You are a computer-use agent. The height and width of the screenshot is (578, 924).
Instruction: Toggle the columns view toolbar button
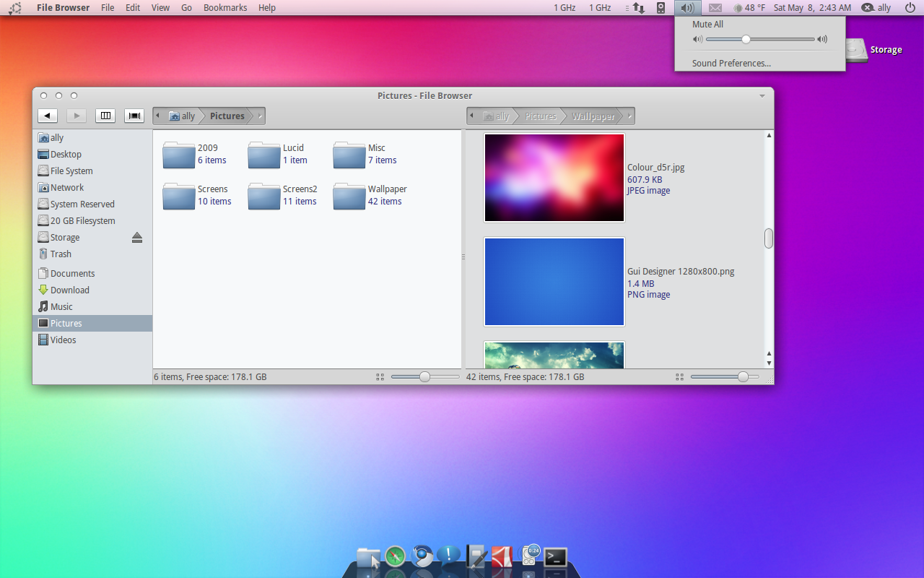tap(105, 116)
